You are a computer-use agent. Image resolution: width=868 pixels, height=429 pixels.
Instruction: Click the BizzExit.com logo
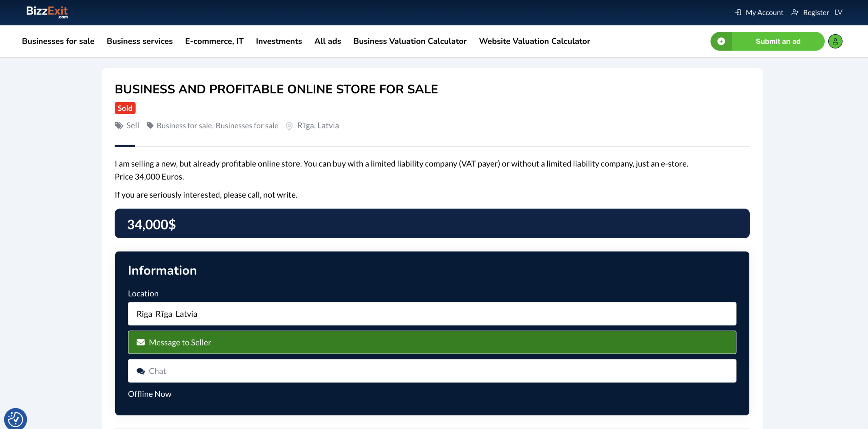coord(47,12)
